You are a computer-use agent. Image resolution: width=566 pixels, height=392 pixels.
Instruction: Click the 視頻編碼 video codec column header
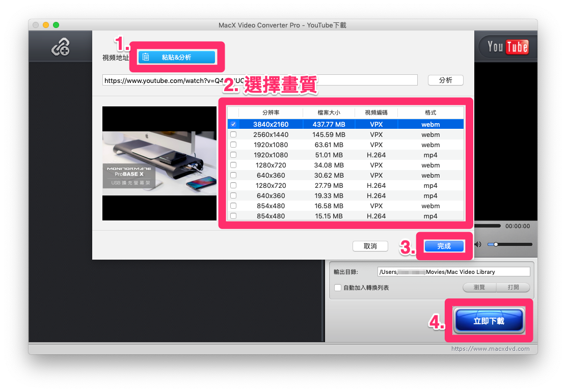376,113
